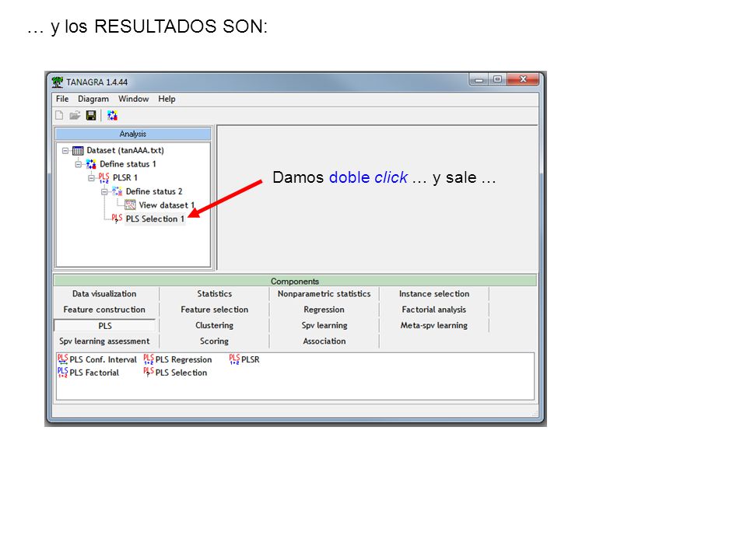Click the PLS Selection 1 node icon
The width and height of the screenshot is (747, 560).
[117, 219]
